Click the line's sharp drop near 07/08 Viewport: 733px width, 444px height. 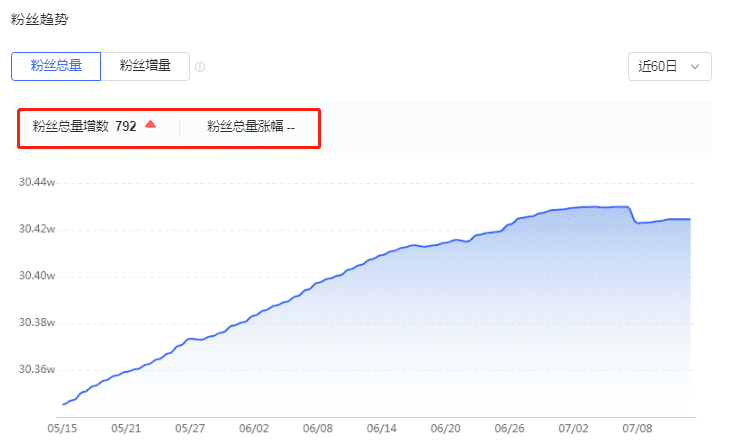[x=632, y=215]
